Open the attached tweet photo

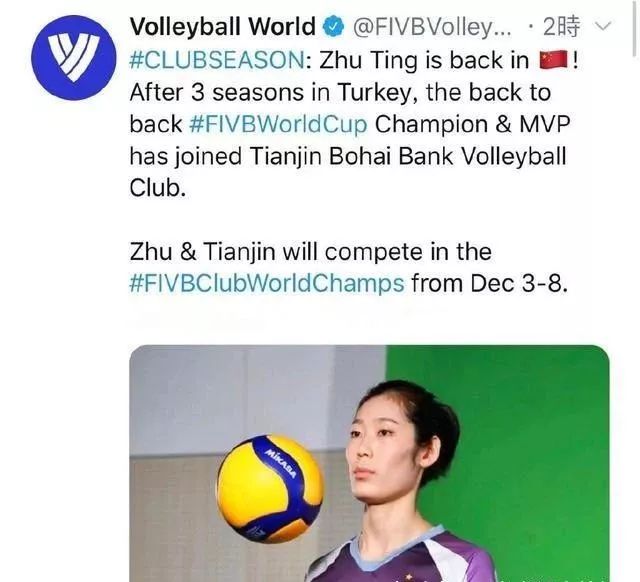pyautogui.click(x=369, y=463)
